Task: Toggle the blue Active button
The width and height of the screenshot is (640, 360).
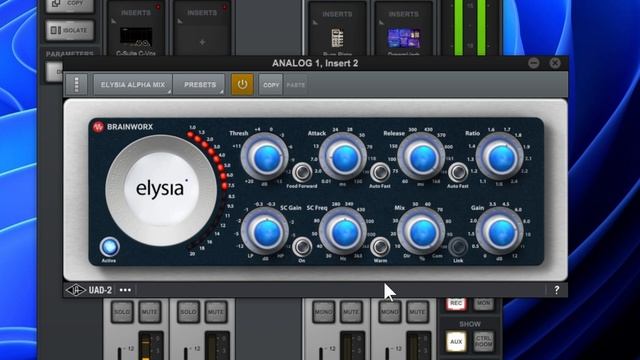Action: (x=109, y=247)
